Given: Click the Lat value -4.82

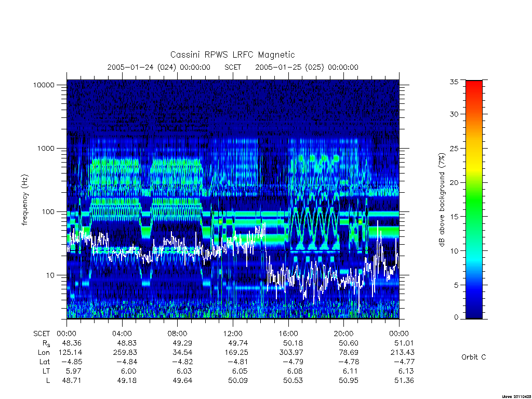Looking at the screenshot, I should 182,362.
